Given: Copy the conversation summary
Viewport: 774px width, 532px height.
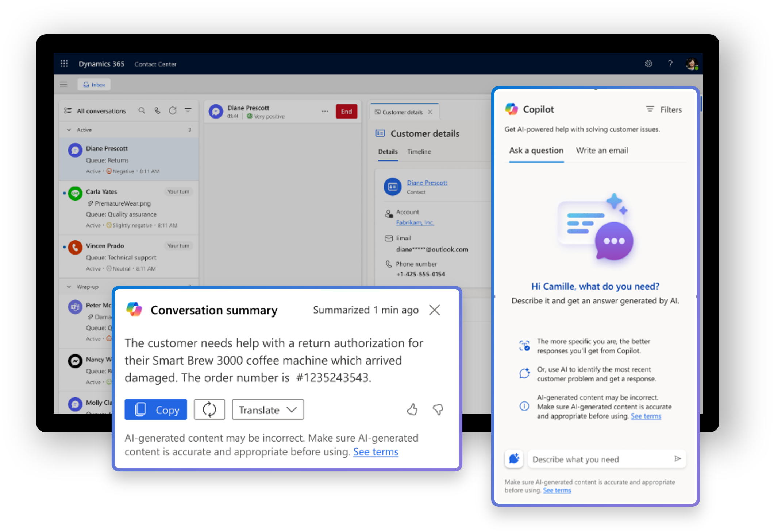Looking at the screenshot, I should 156,410.
